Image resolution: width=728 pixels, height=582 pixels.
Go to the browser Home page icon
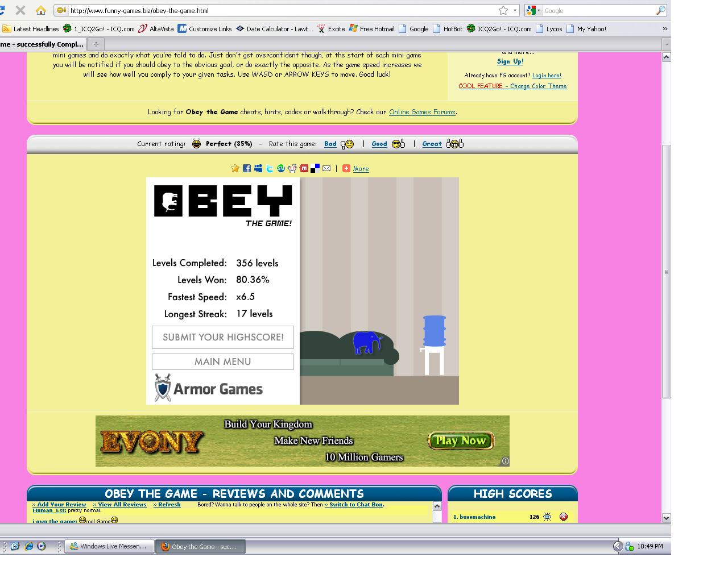[40, 10]
